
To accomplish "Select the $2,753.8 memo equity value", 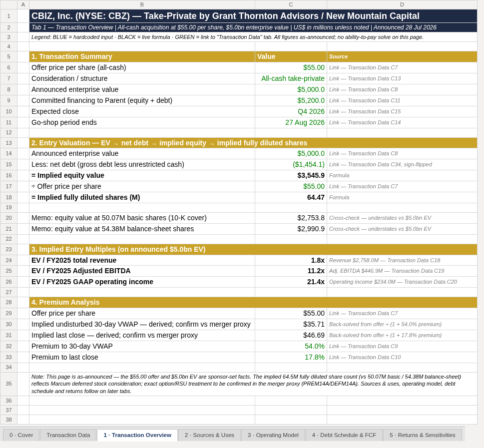I will pyautogui.click(x=291, y=218).
